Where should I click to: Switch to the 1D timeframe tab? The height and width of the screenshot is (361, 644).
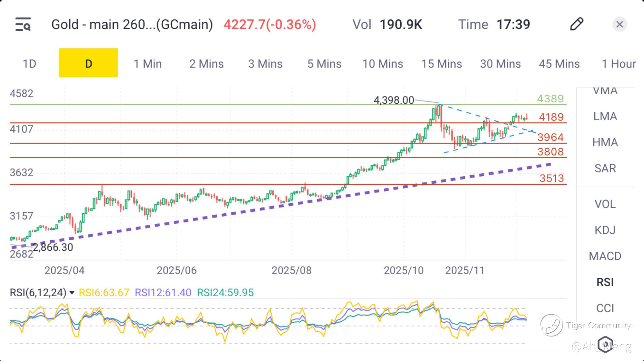[x=29, y=64]
